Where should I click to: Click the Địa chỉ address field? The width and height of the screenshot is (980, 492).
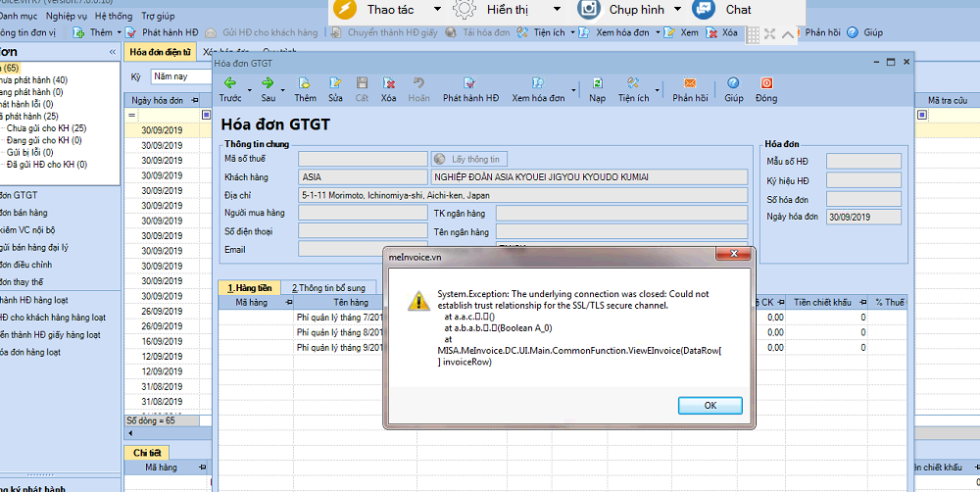tap(523, 195)
